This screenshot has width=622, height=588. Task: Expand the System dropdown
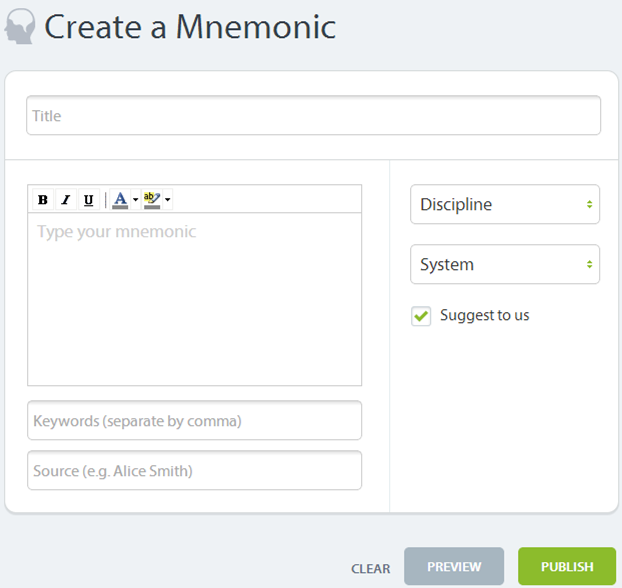pyautogui.click(x=505, y=264)
